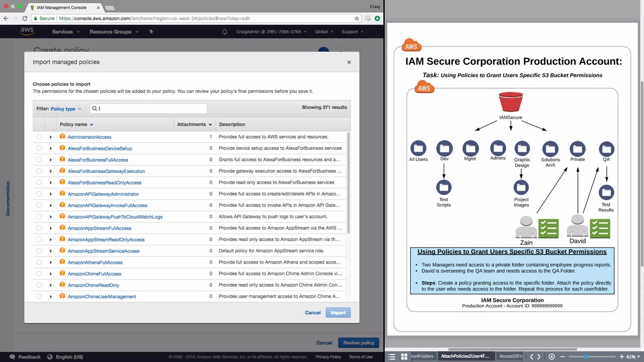Switch to the AttachPolicies2User4F… tab in the viewer
The image size is (644, 362).
point(465,356)
